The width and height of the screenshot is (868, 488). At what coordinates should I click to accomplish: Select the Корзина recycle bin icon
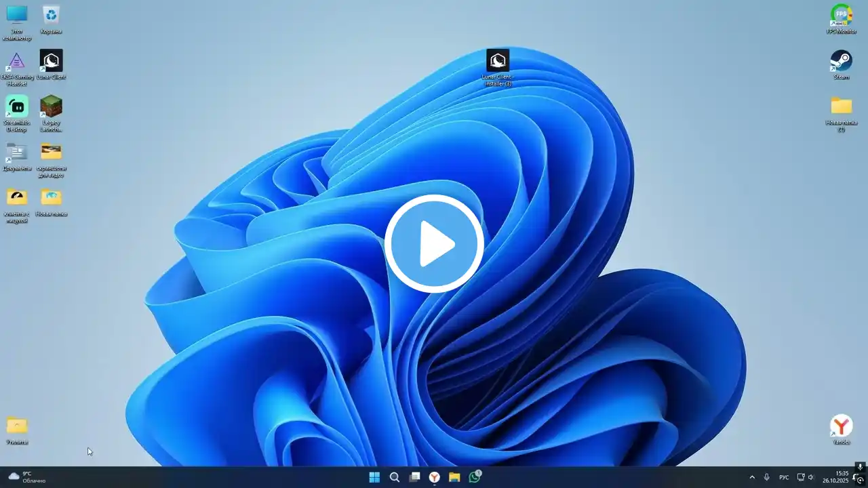(x=51, y=19)
